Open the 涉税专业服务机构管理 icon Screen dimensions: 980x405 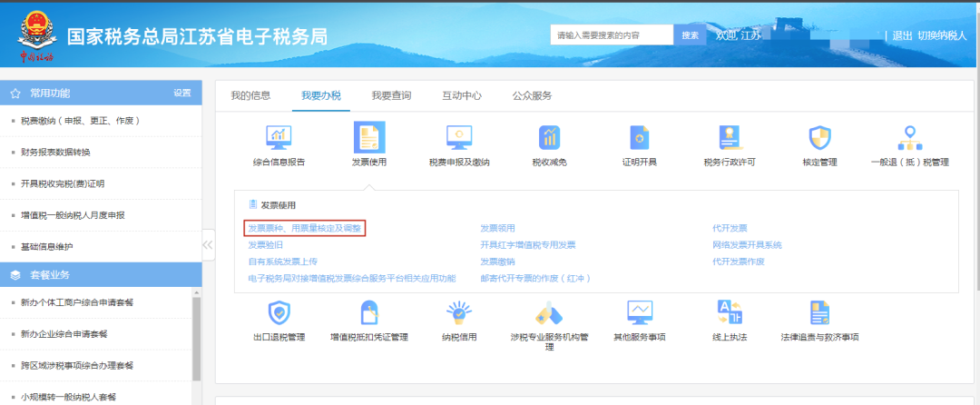coord(549,314)
